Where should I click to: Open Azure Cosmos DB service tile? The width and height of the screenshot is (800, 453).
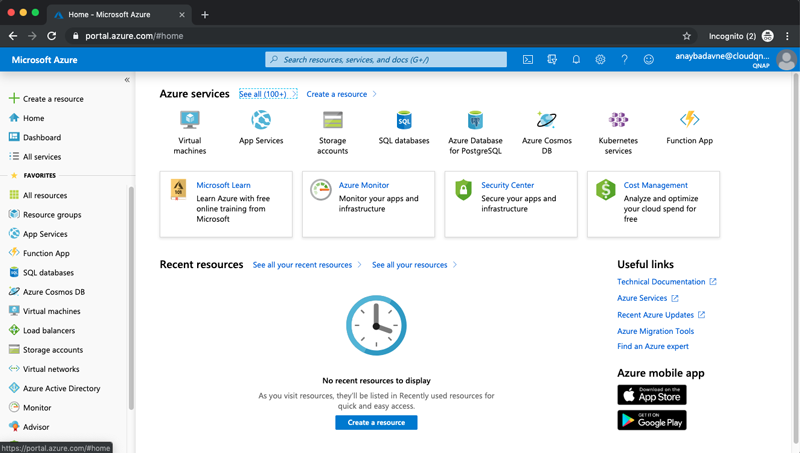pos(546,133)
